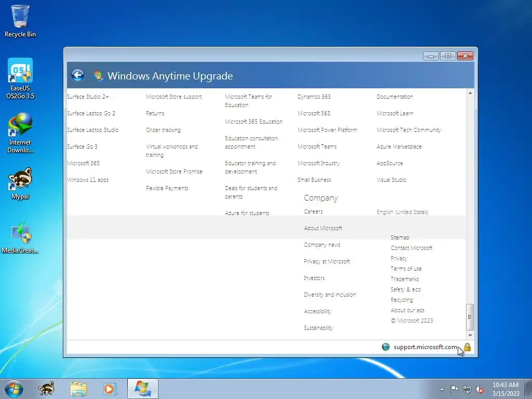Open the Windows 11 apps link
This screenshot has height=399, width=532.
coord(88,180)
